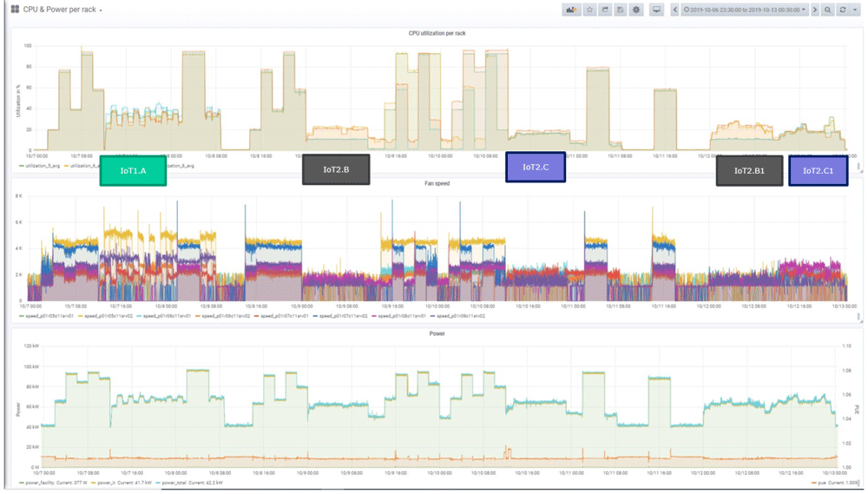868x494 pixels.
Task: Refresh the dashboard now
Action: [x=843, y=10]
